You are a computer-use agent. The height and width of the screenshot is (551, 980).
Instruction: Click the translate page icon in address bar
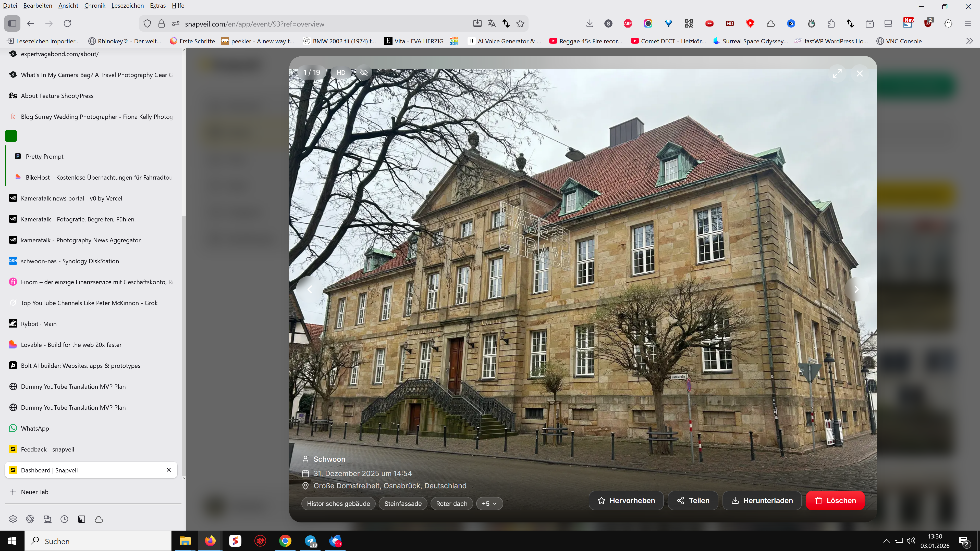[x=492, y=23]
